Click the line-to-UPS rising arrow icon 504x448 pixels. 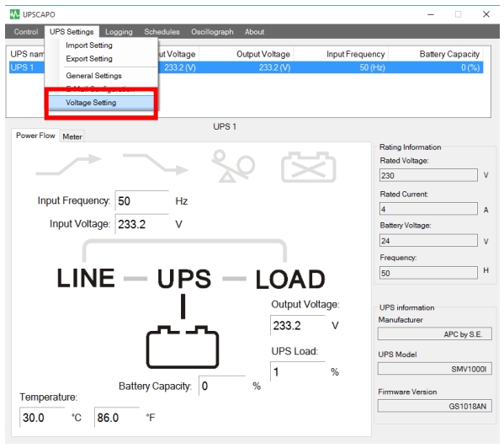pyautogui.click(x=68, y=164)
